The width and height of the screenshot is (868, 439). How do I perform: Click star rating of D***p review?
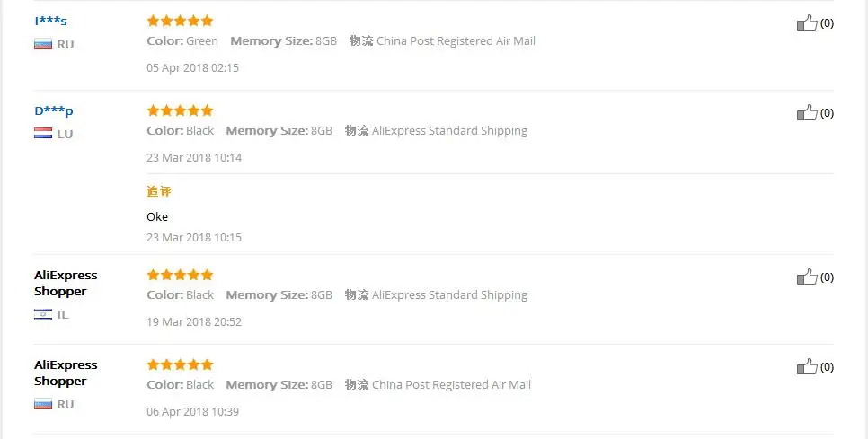tap(180, 110)
